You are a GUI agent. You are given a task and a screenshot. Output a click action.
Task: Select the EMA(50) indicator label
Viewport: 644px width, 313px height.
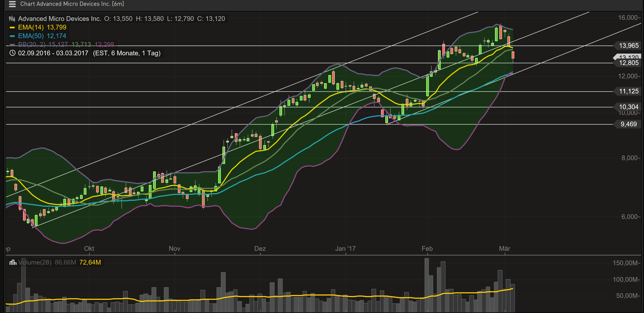point(31,36)
